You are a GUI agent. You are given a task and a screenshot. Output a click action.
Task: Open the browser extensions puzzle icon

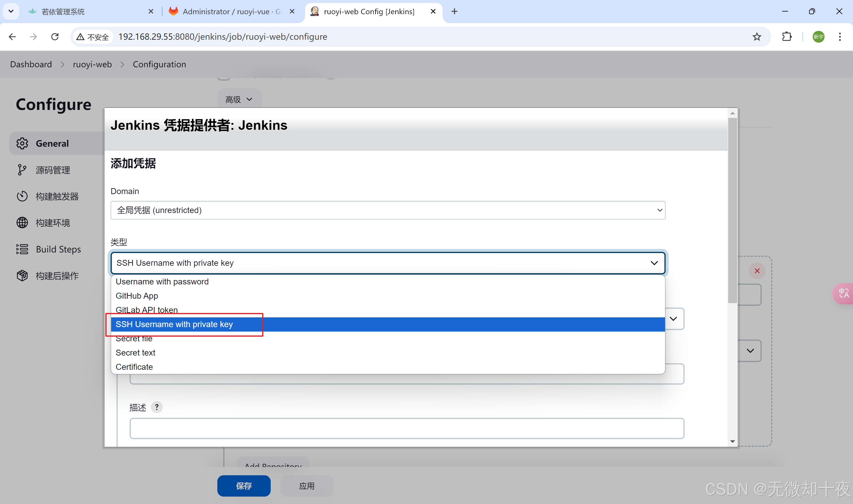coord(787,37)
